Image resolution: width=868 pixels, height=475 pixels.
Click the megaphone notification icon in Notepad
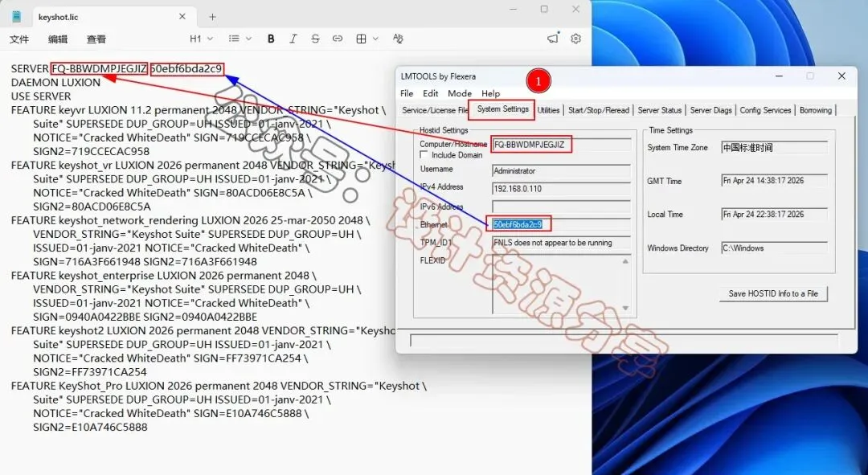tap(553, 39)
